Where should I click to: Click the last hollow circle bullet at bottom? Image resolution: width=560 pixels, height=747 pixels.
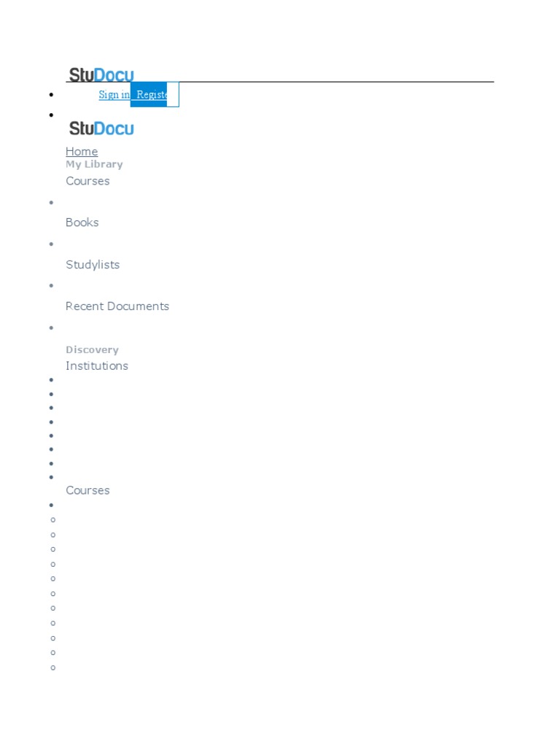point(52,667)
